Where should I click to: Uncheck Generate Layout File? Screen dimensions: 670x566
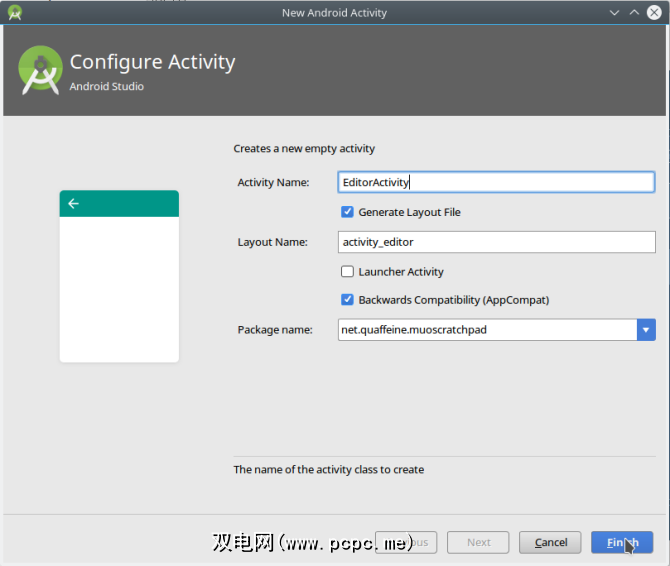pyautogui.click(x=347, y=212)
